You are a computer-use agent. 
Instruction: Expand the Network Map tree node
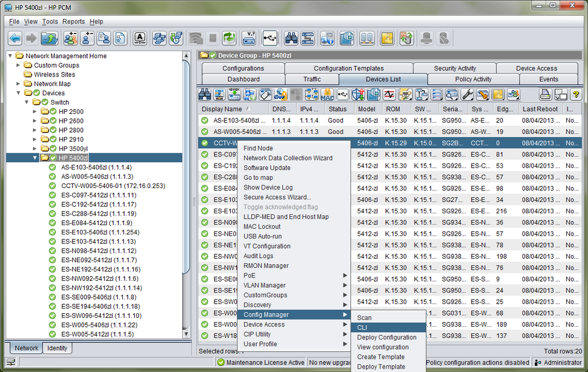click(18, 83)
